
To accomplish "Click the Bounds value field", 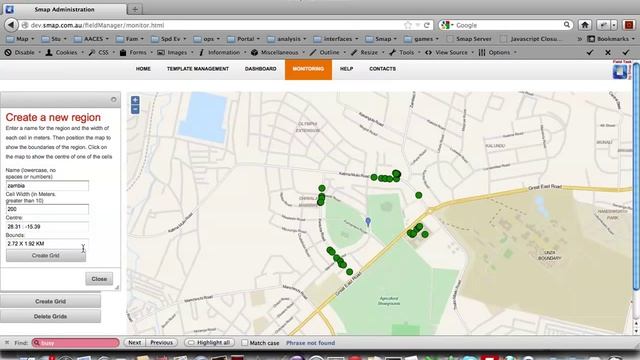I will point(47,244).
